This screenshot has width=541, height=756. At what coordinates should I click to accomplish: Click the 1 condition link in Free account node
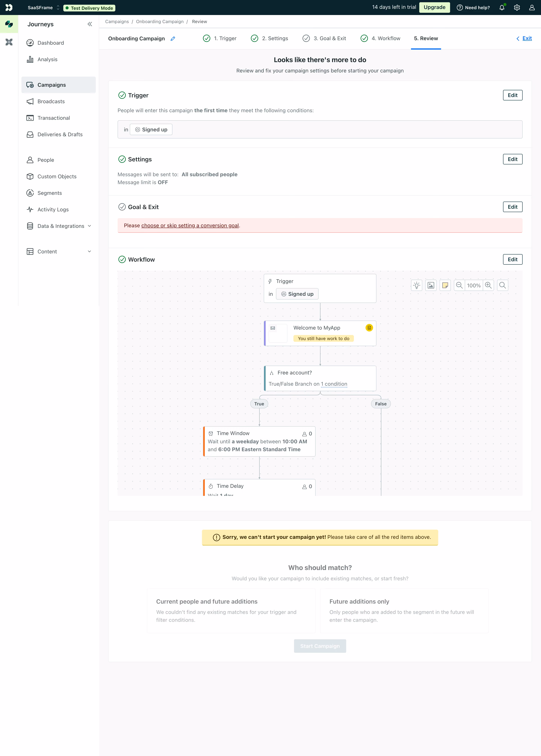point(334,384)
